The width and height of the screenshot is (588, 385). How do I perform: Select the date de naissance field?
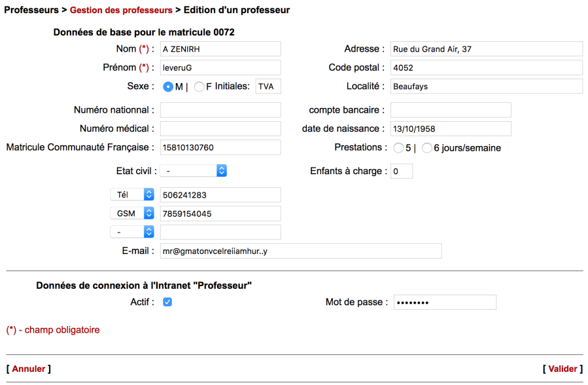coord(451,128)
